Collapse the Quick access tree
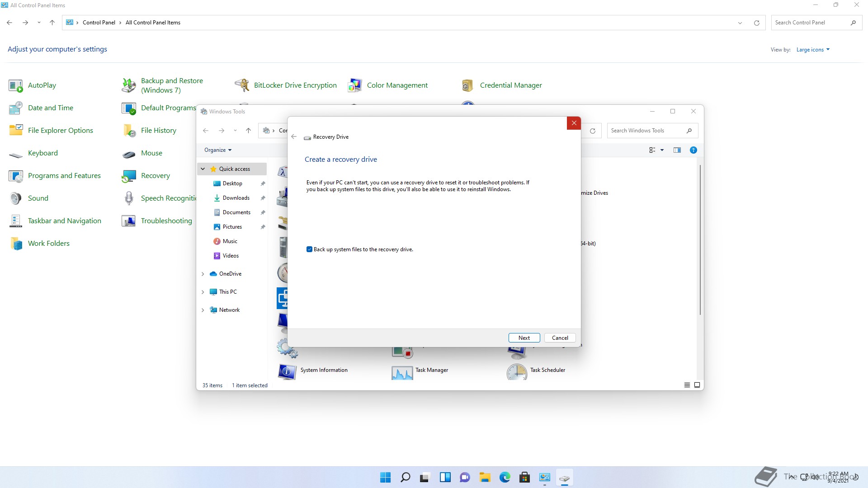The image size is (868, 488). [203, 169]
